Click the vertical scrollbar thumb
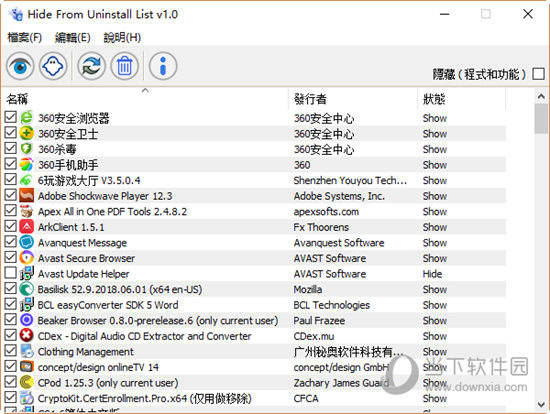Viewport: 550px width, 414px height. pos(541,119)
